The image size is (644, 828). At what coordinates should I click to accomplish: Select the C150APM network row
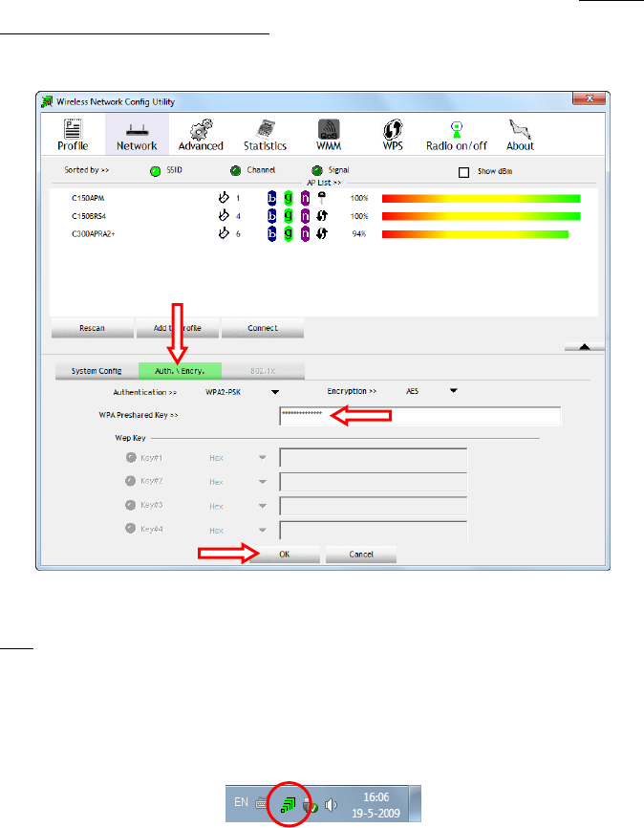coord(324,198)
